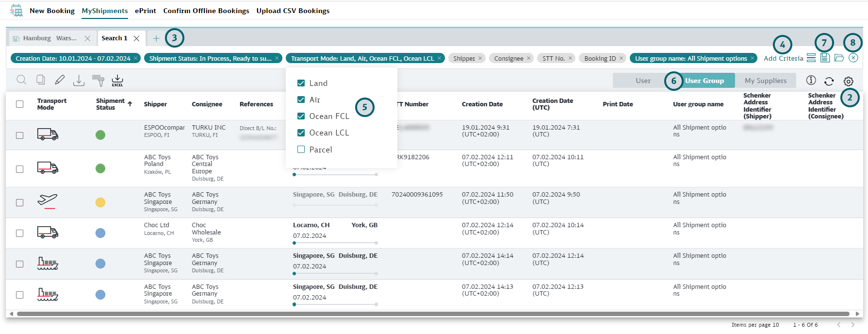
Task: Open the Transport Mode filter dropdown
Action: click(362, 58)
